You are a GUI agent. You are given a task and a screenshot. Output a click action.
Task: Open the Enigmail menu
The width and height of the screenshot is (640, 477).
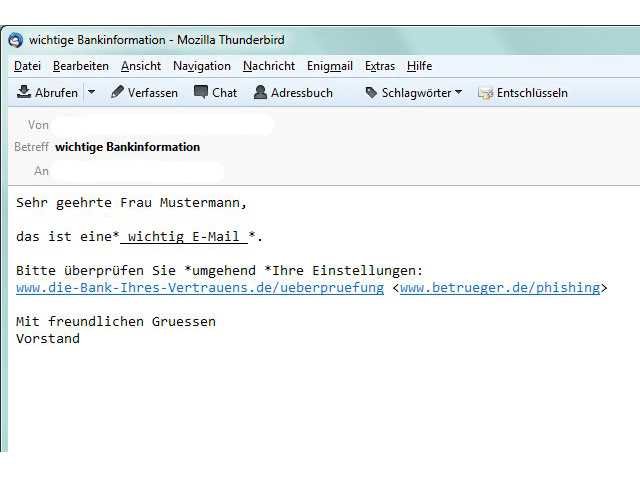click(x=330, y=66)
